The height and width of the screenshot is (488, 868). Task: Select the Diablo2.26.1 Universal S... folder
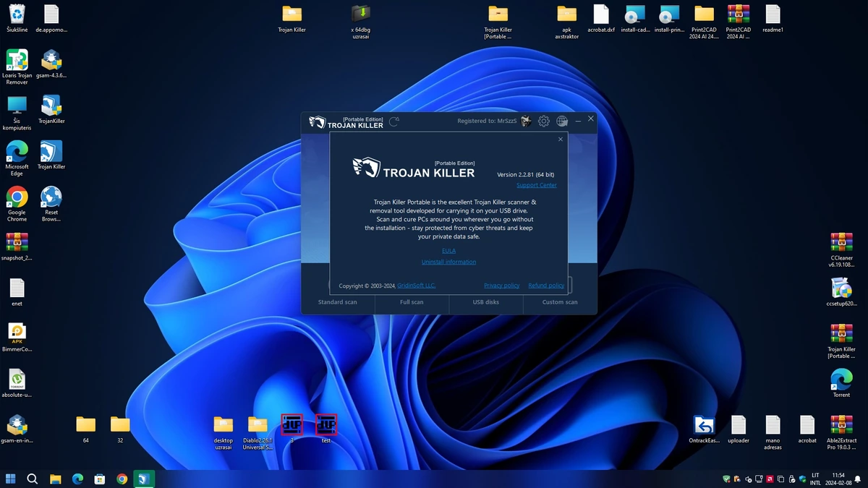[258, 432]
